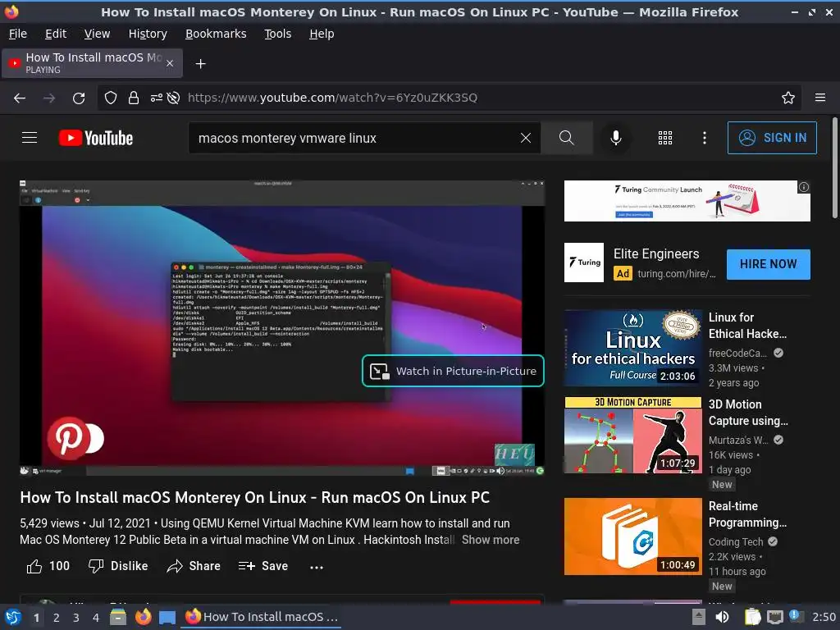The width and height of the screenshot is (840, 630).
Task: Open the site permissions icon
Action: coord(156,98)
